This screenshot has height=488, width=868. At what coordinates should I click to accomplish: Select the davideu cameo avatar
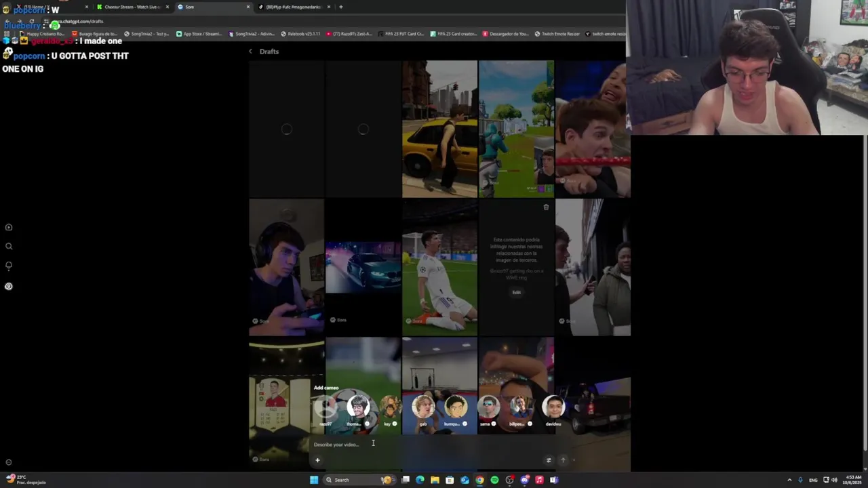coord(553,408)
